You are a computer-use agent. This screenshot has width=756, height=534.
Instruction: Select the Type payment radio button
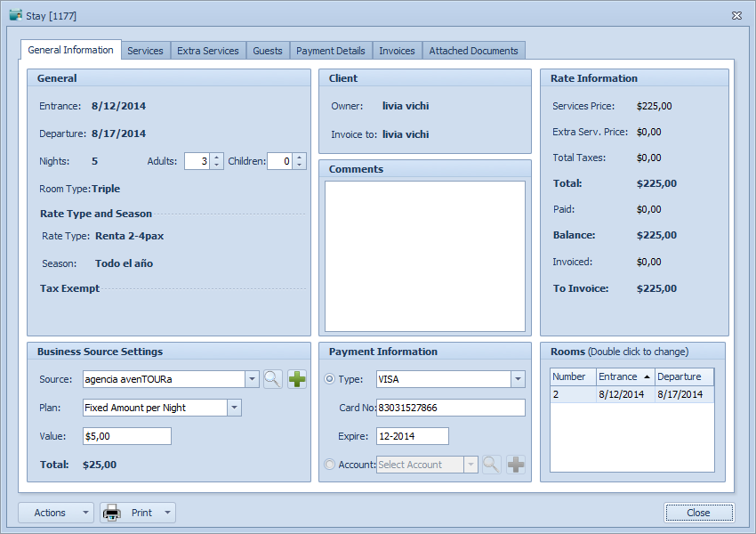pos(330,379)
